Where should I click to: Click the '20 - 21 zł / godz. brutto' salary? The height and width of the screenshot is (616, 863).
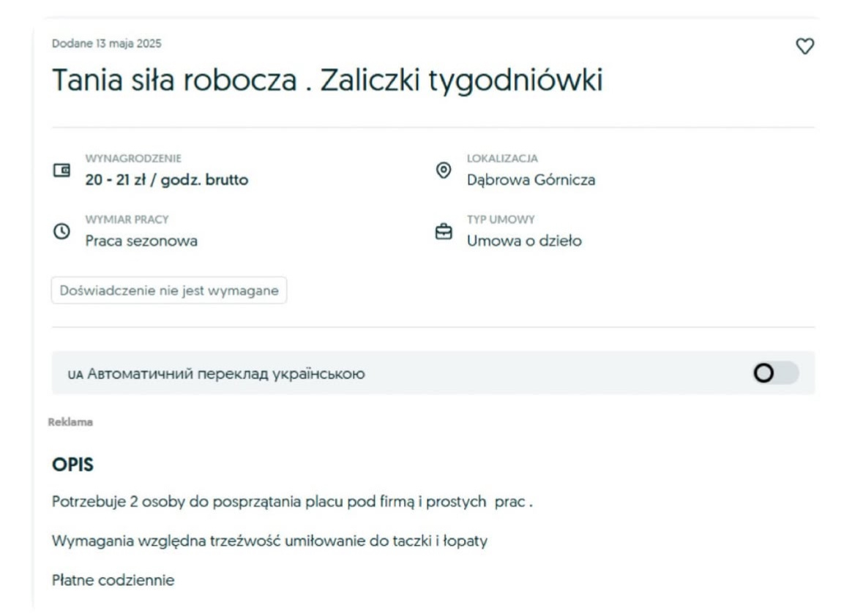pyautogui.click(x=166, y=180)
